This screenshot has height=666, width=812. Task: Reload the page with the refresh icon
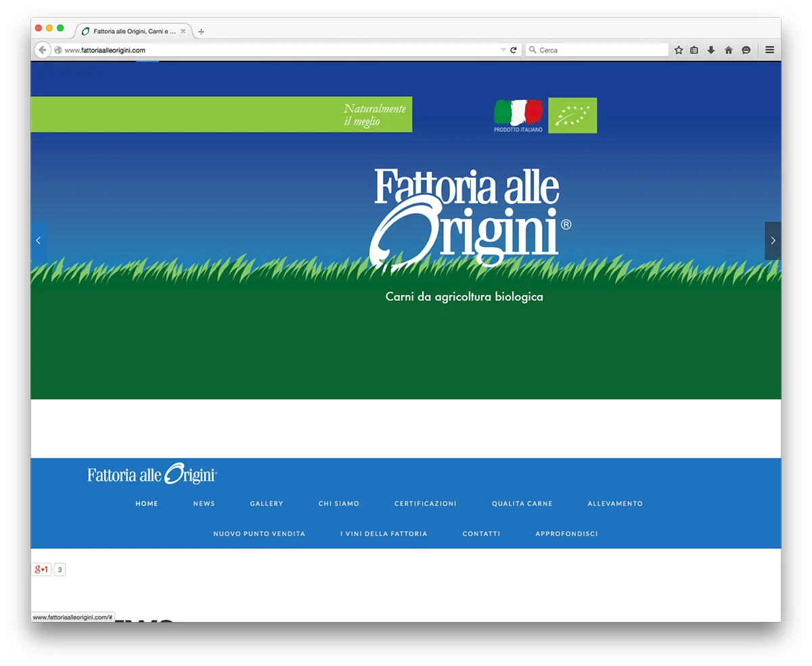point(514,50)
